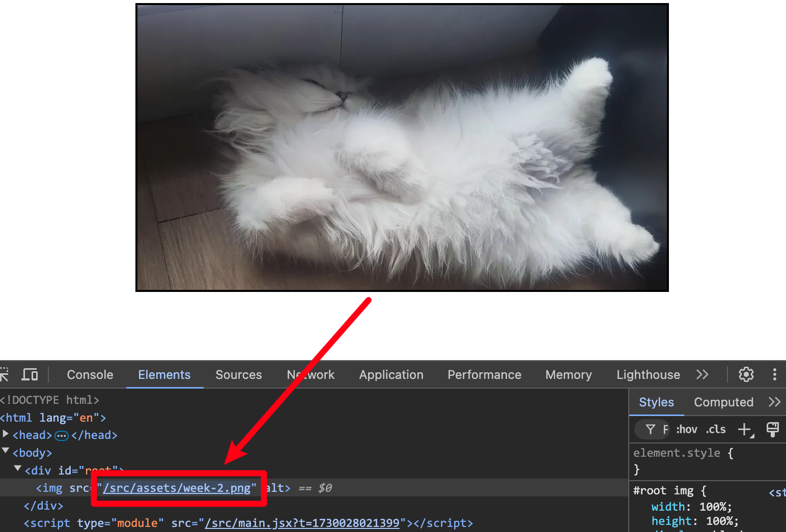
Task: Open the Memory tab
Action: [x=569, y=375]
